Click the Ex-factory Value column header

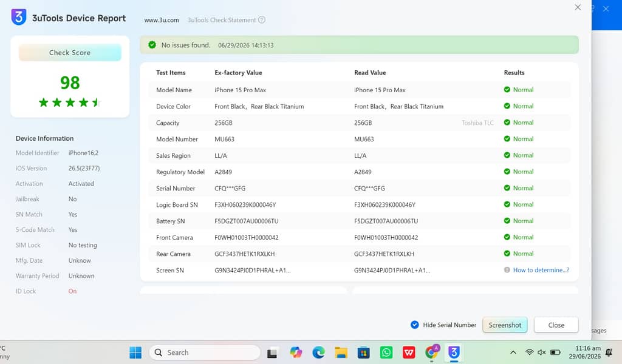pos(238,72)
